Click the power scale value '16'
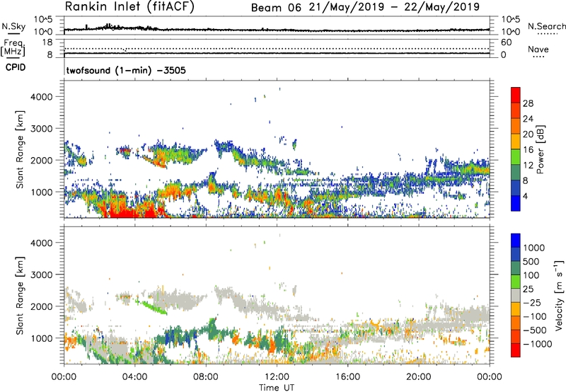566x392 pixels. pos(528,150)
